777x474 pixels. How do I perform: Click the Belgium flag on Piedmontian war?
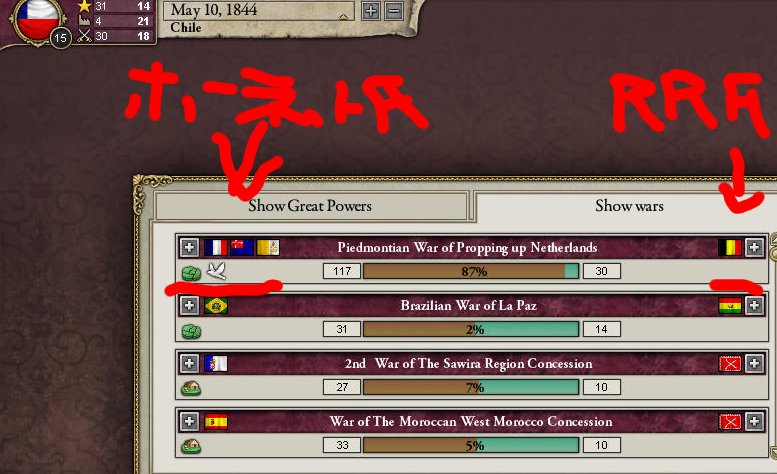coord(729,247)
